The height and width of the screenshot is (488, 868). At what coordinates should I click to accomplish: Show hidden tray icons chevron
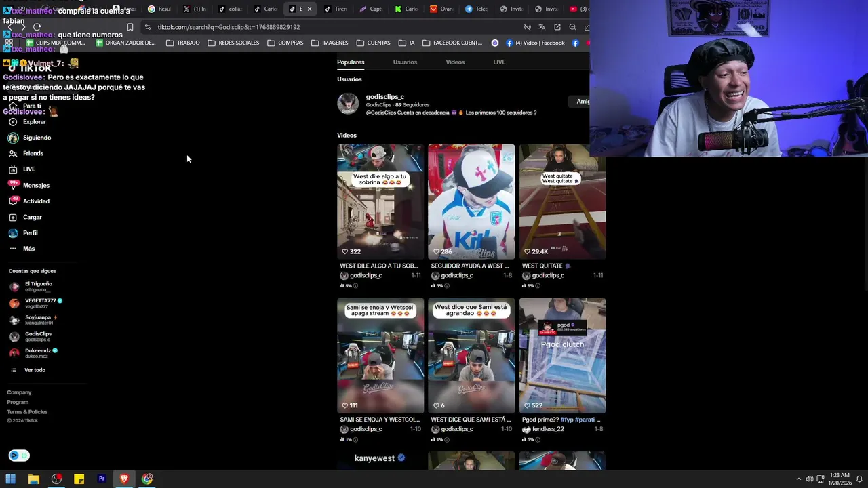[x=798, y=479]
